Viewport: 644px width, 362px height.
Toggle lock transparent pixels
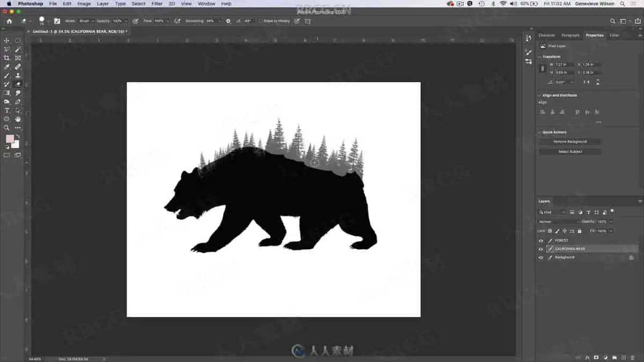[x=550, y=231]
